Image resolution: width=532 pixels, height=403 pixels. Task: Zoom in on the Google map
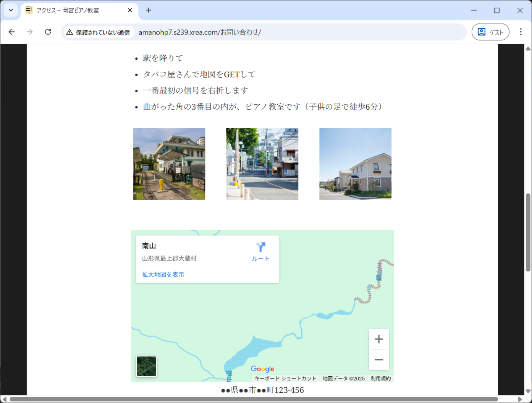tap(379, 339)
